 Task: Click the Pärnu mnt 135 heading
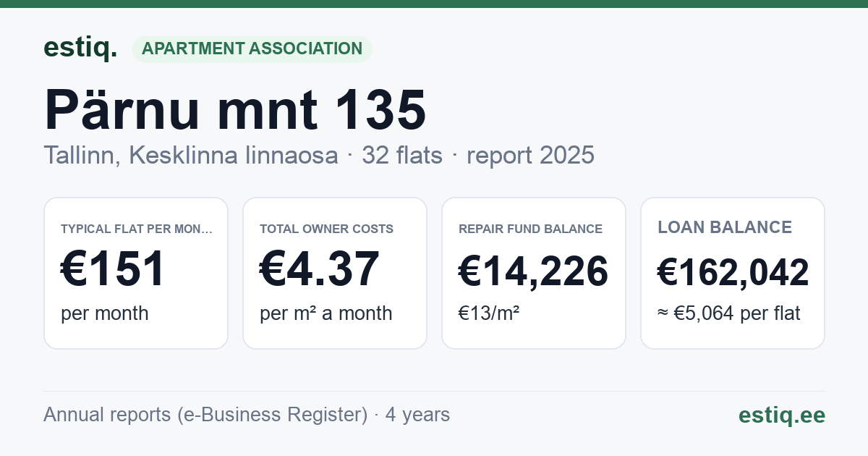tap(235, 109)
